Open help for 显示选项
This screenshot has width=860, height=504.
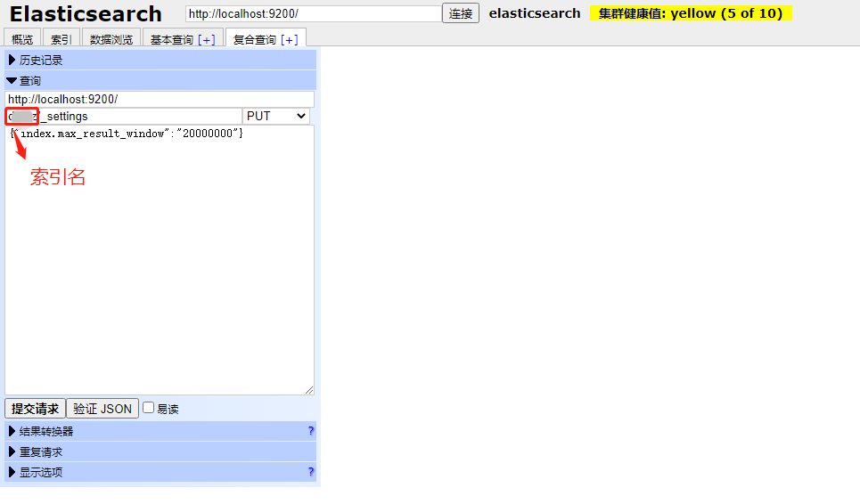coord(311,472)
